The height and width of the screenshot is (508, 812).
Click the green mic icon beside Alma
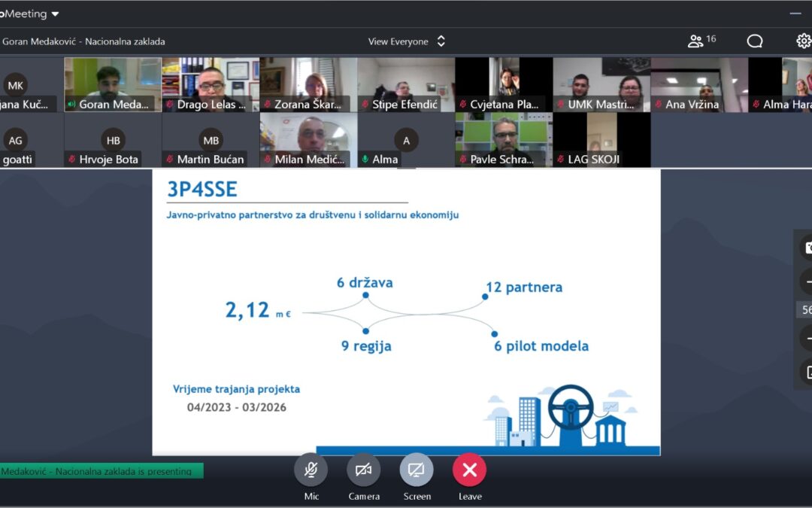tap(365, 160)
